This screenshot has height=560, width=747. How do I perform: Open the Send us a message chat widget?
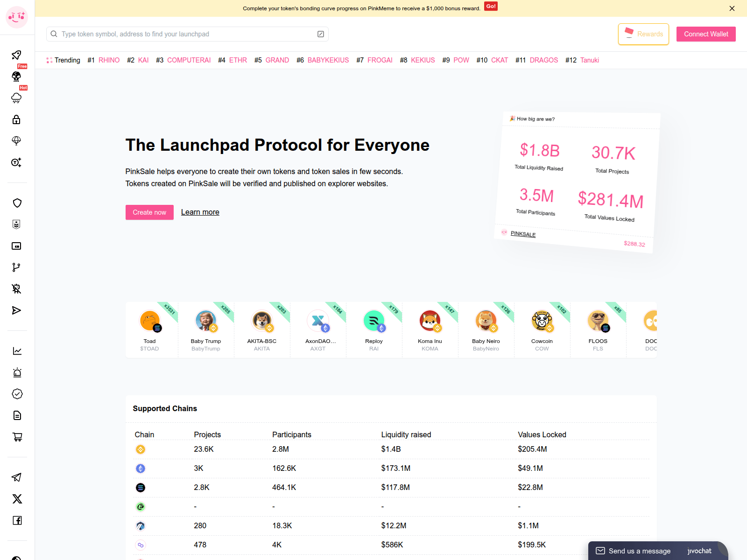[658, 551]
